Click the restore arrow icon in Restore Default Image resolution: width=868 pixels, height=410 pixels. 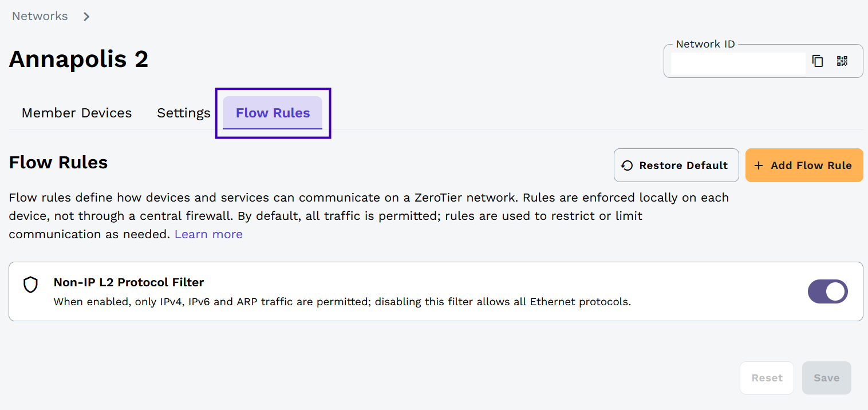626,165
